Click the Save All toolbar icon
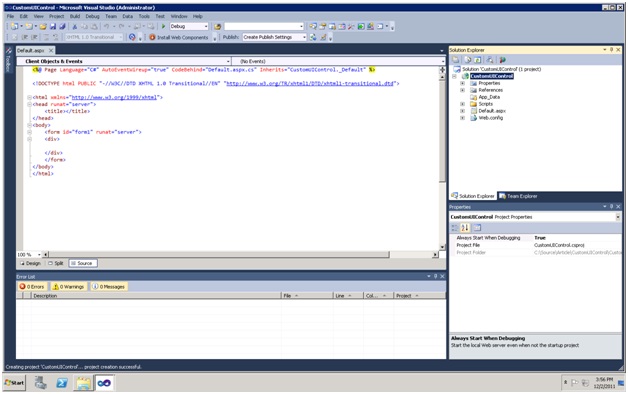This screenshot has width=628, height=394. 62,26
